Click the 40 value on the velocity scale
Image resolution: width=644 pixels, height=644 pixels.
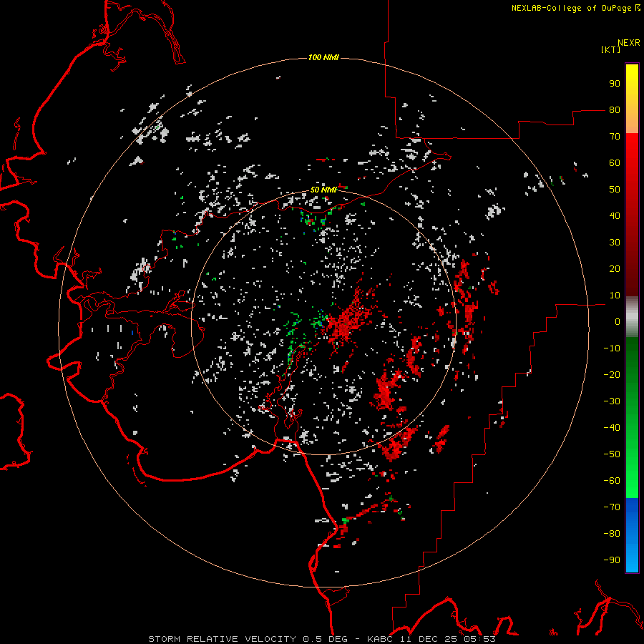pyautogui.click(x=615, y=216)
